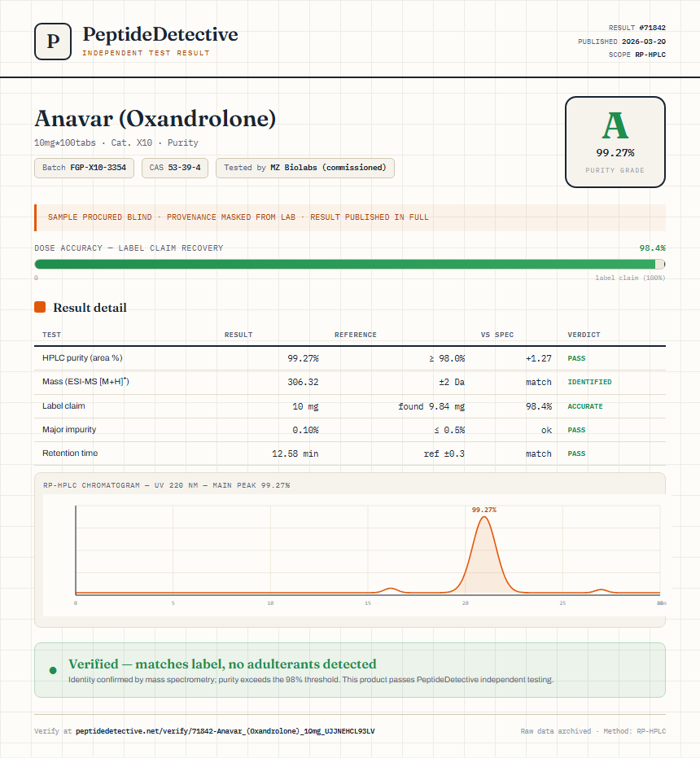The height and width of the screenshot is (758, 700).
Task: Click the found 9.84 mg cell
Action: click(431, 406)
